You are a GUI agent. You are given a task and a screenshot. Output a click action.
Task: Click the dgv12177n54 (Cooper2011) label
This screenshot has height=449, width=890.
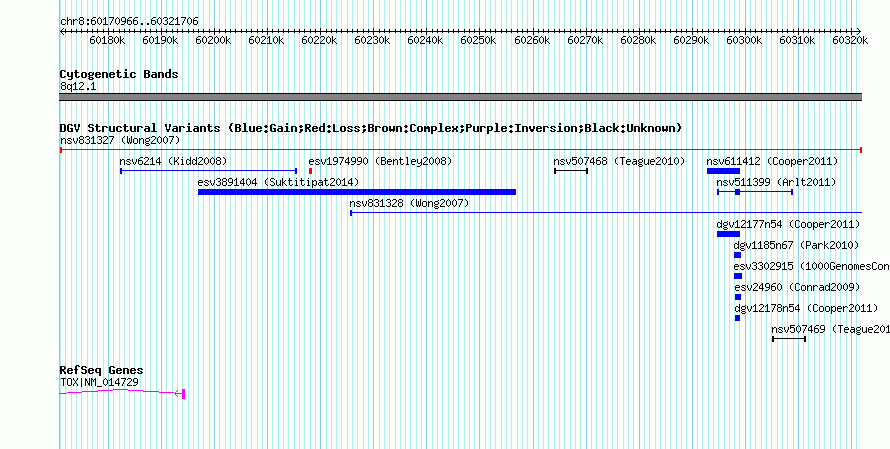(x=788, y=224)
